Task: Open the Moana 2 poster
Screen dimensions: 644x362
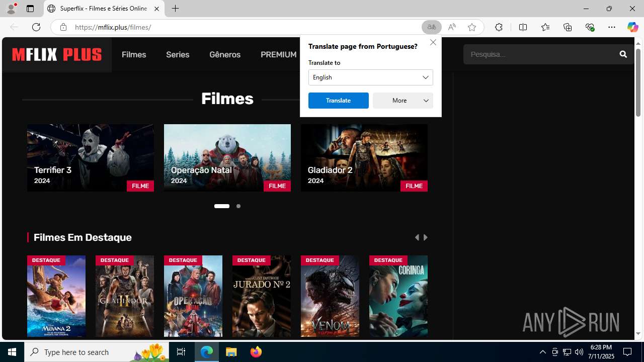Action: tap(56, 296)
